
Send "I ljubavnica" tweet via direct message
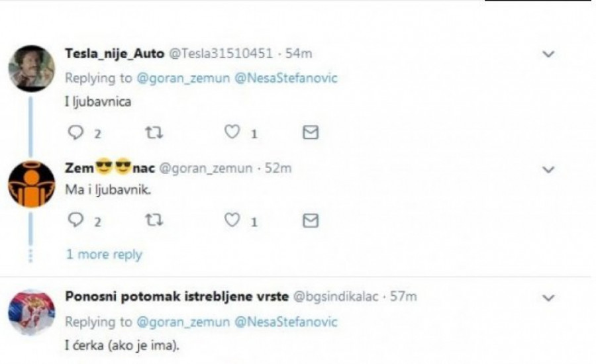[x=310, y=133]
